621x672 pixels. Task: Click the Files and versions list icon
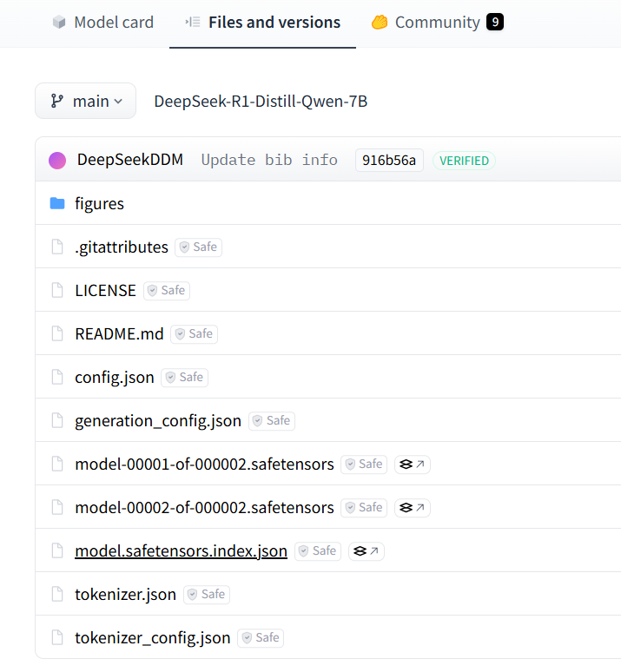pyautogui.click(x=193, y=22)
